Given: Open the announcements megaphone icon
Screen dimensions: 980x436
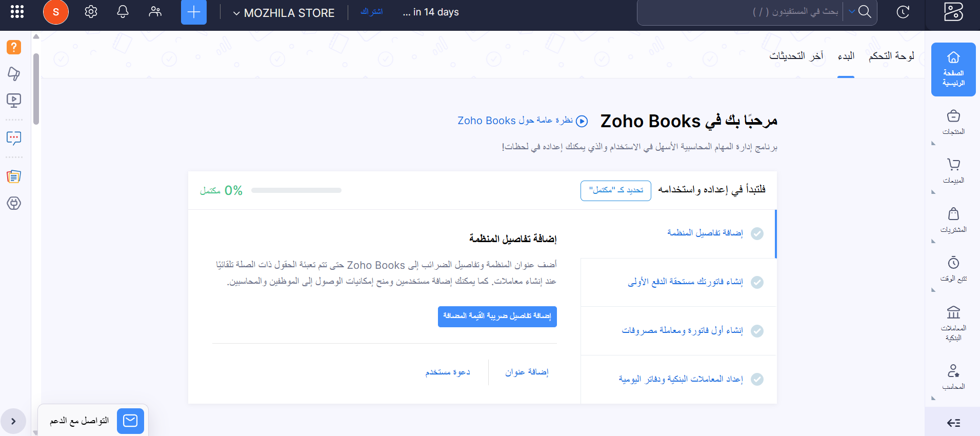Looking at the screenshot, I should point(14,74).
